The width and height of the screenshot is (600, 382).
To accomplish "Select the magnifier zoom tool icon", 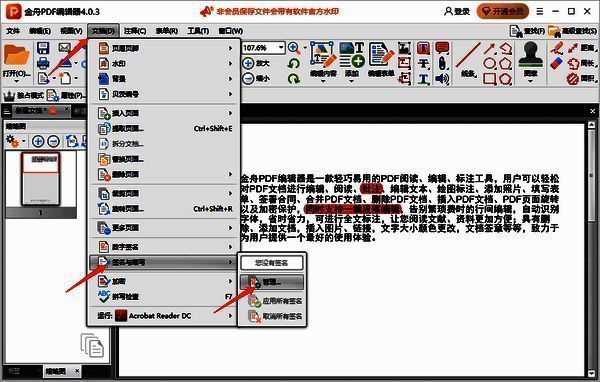I will (294, 48).
